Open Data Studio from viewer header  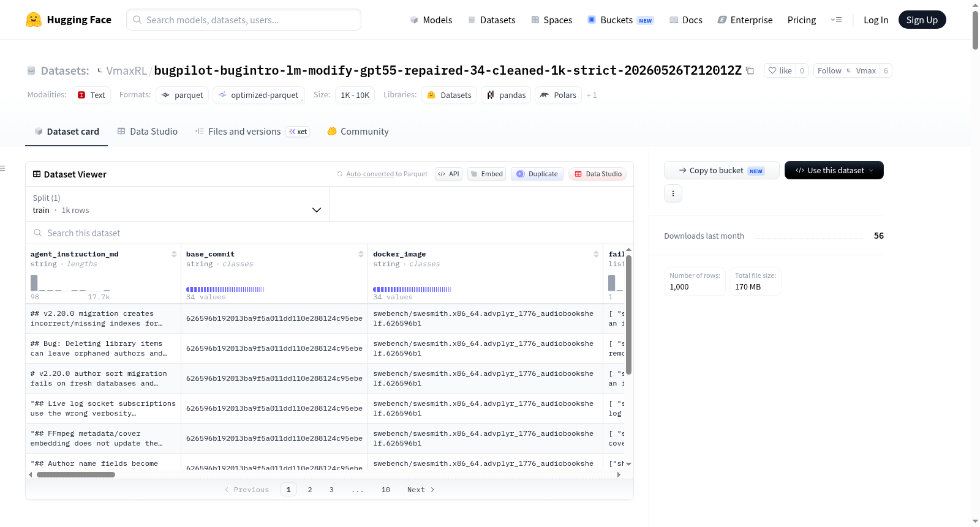click(598, 174)
